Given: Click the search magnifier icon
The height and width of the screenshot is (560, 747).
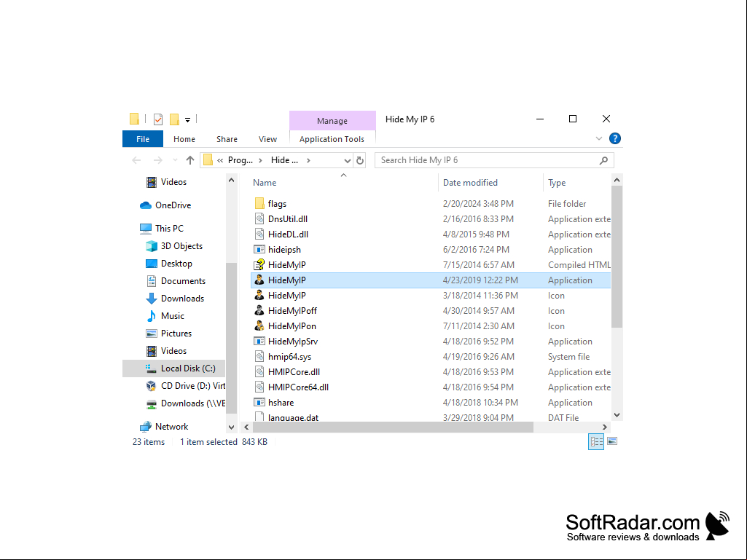Looking at the screenshot, I should tap(603, 160).
